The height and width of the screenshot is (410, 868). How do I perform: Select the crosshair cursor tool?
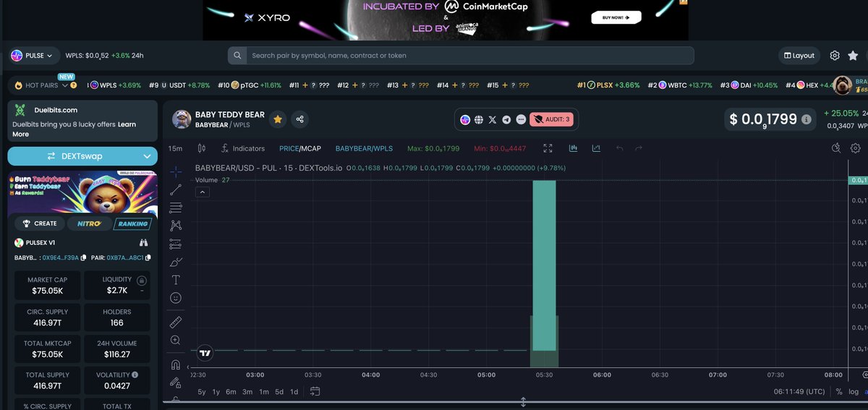(176, 172)
